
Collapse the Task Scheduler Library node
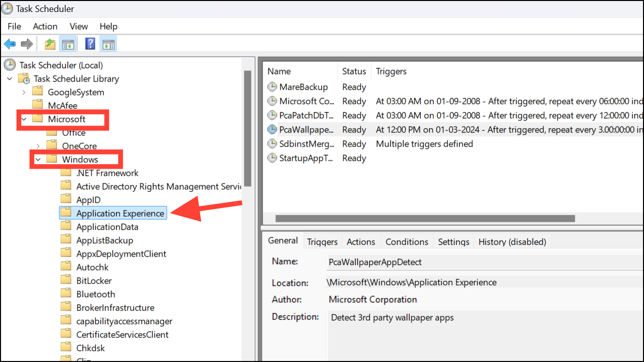point(9,79)
